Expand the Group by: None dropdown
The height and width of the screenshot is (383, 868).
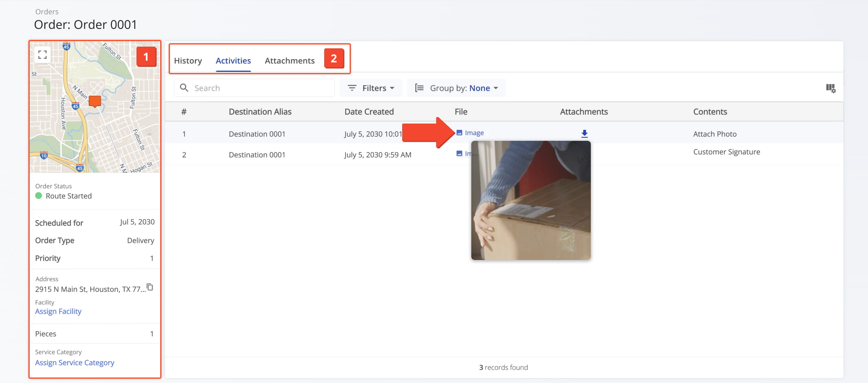[x=456, y=88]
